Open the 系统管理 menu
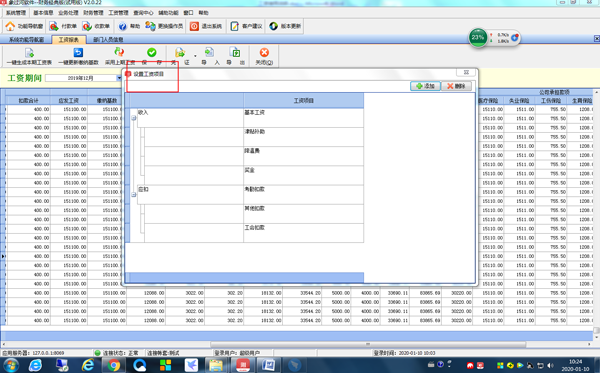The height and width of the screenshot is (373, 600). click(16, 13)
